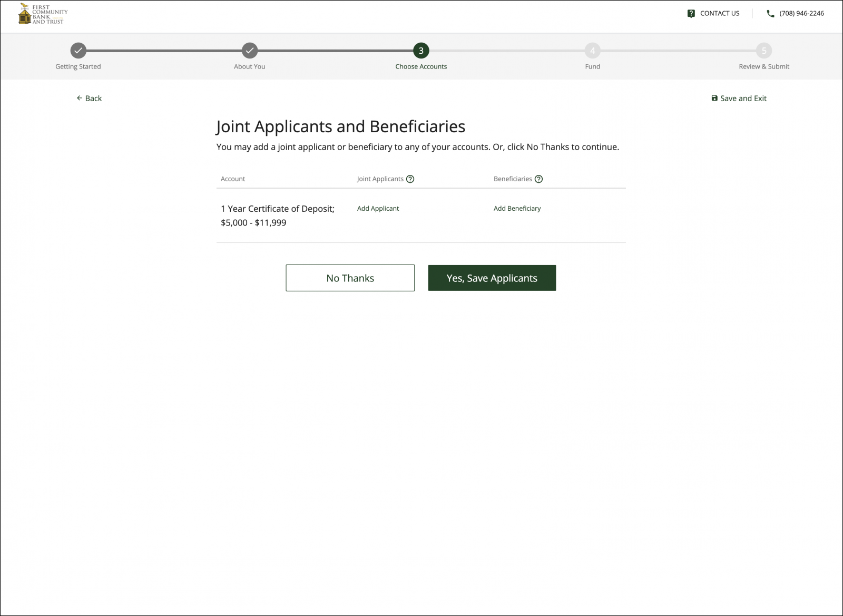Click the About You checkmark step circle
The height and width of the screenshot is (616, 843).
pyautogui.click(x=250, y=51)
